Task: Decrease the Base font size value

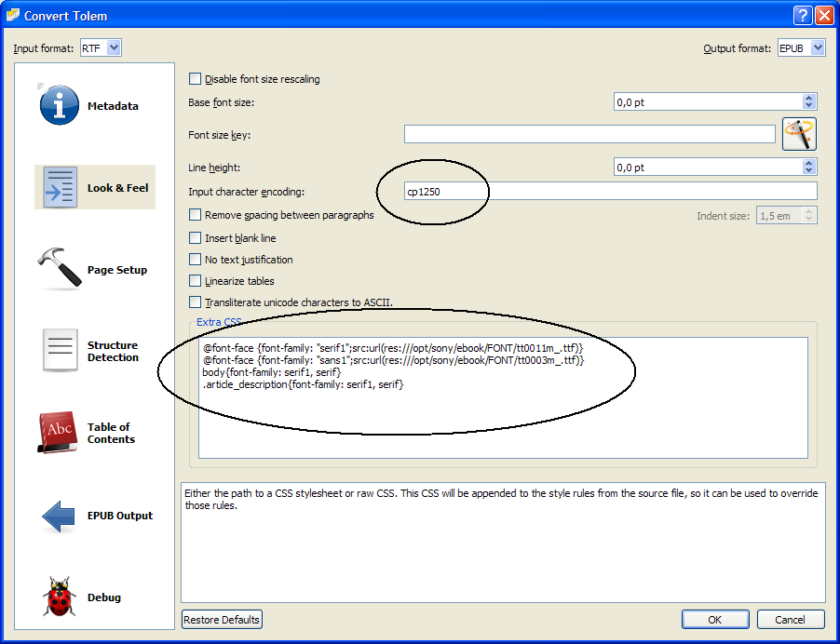Action: click(809, 105)
